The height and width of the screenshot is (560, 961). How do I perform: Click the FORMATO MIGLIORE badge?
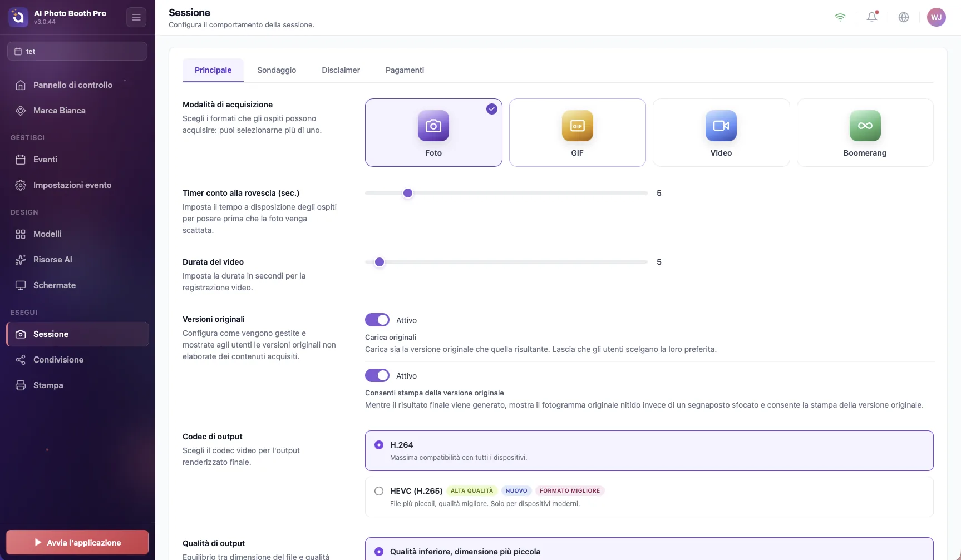tap(570, 490)
